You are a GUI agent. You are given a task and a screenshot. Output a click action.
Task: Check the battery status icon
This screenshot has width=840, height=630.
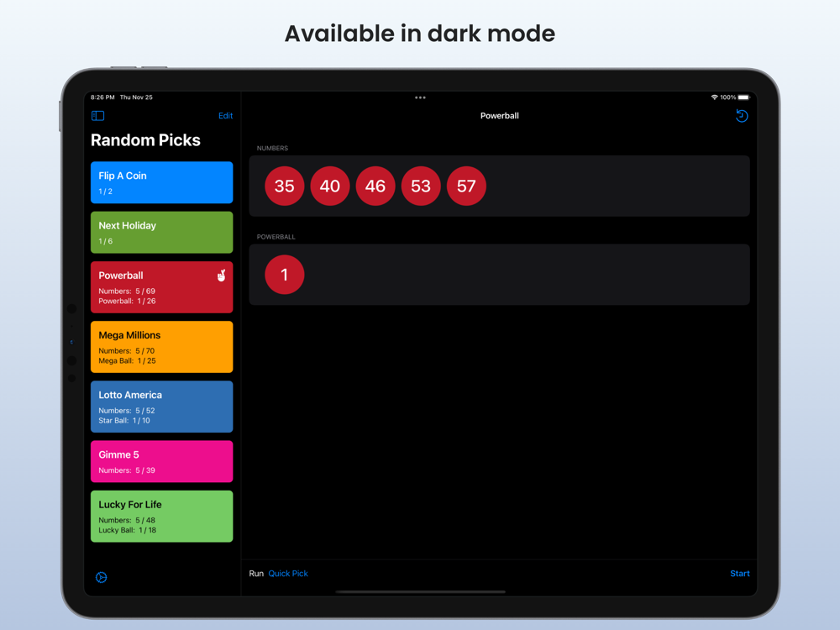[x=743, y=97]
